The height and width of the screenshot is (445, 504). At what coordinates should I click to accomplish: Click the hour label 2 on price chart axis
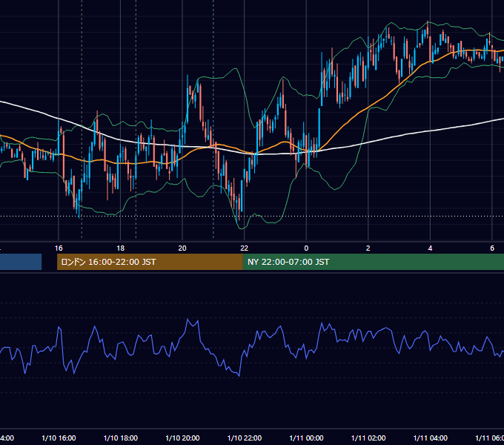click(x=368, y=248)
